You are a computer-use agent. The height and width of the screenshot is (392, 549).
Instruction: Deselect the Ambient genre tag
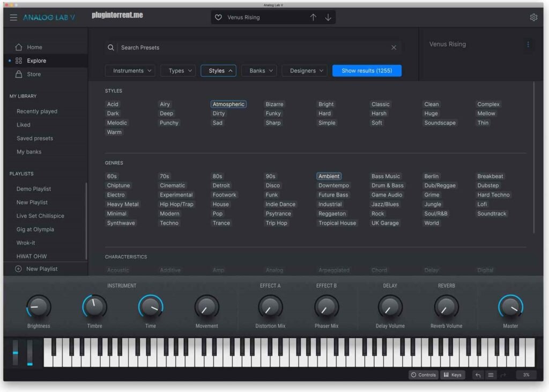(x=329, y=176)
